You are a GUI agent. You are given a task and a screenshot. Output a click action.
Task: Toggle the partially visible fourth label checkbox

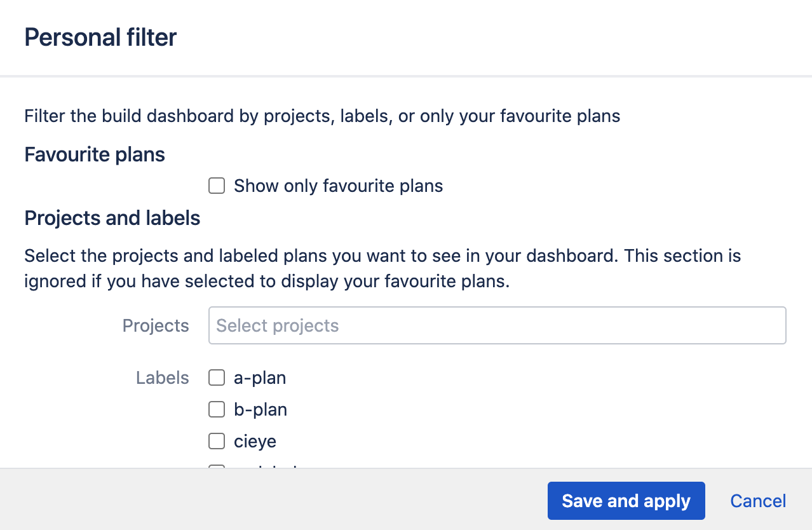click(217, 468)
